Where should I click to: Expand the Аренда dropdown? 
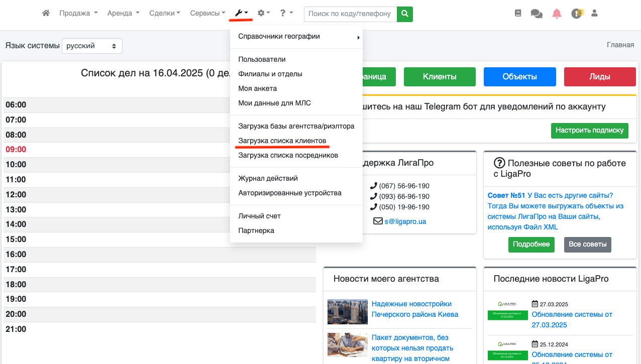coord(123,14)
